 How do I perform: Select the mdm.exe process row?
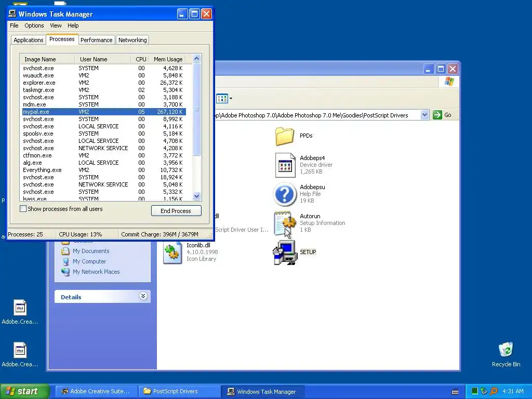104,104
